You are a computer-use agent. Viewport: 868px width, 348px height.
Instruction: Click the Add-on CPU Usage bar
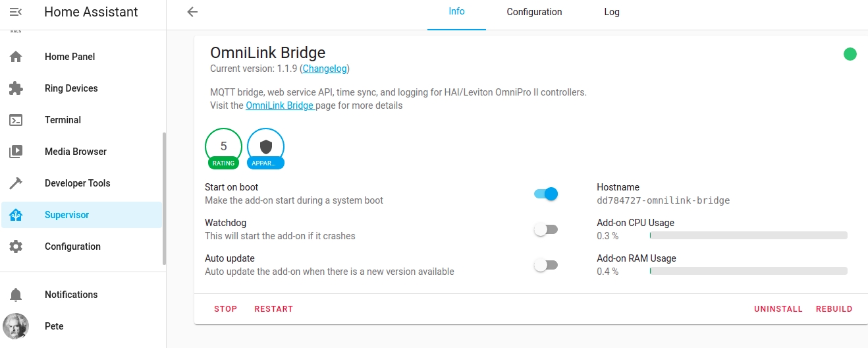(x=748, y=235)
